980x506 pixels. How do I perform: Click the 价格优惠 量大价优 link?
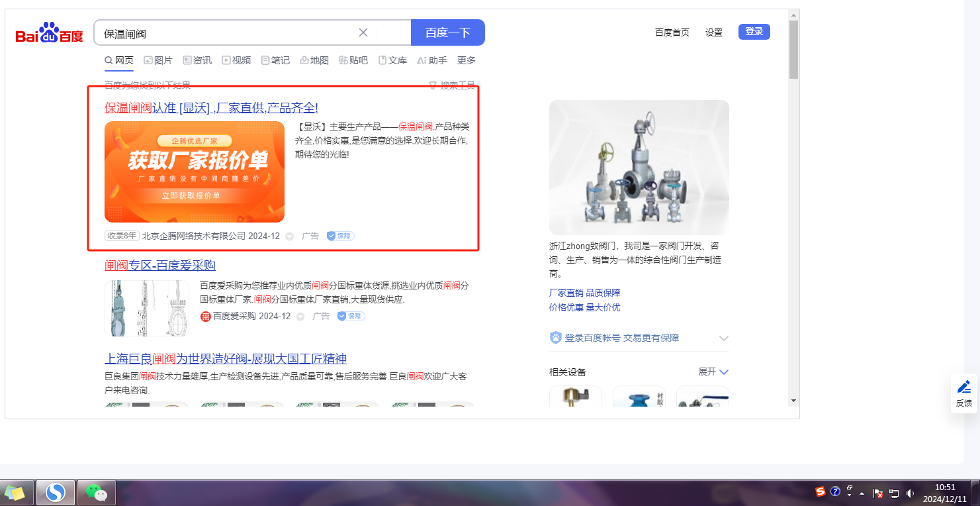pyautogui.click(x=585, y=307)
